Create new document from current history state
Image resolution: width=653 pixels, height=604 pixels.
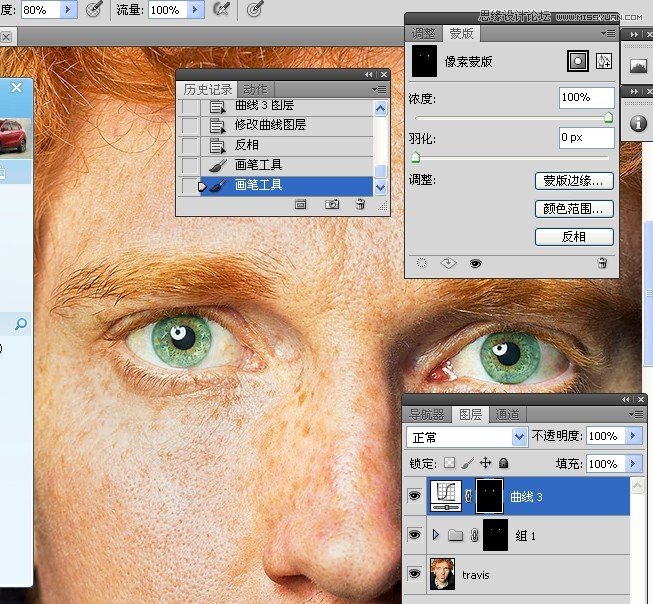pos(300,204)
